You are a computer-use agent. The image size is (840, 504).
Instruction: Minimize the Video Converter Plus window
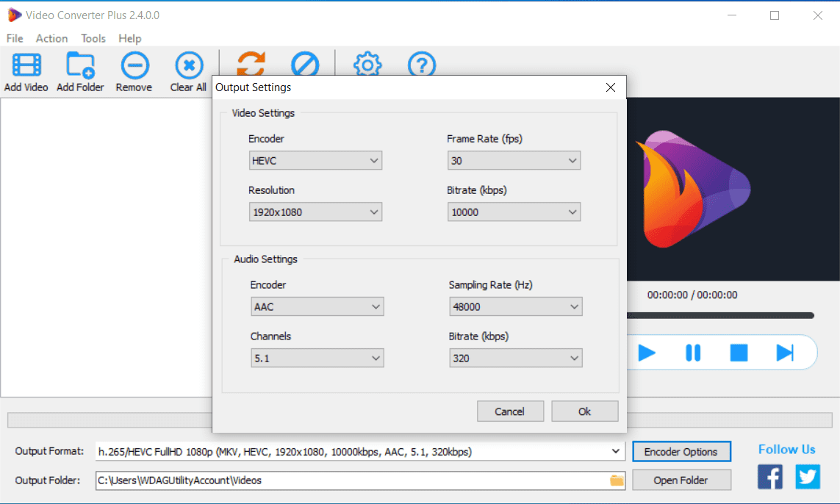point(732,15)
